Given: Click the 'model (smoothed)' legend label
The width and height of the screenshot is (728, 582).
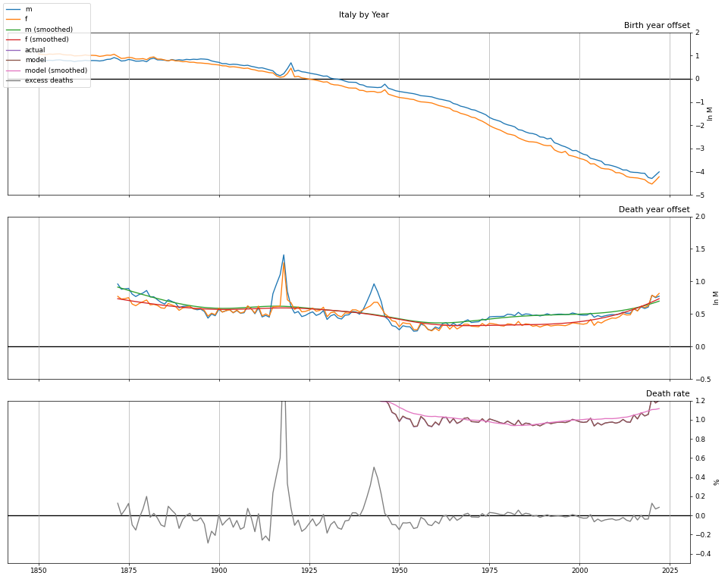Looking at the screenshot, I should [x=56, y=70].
